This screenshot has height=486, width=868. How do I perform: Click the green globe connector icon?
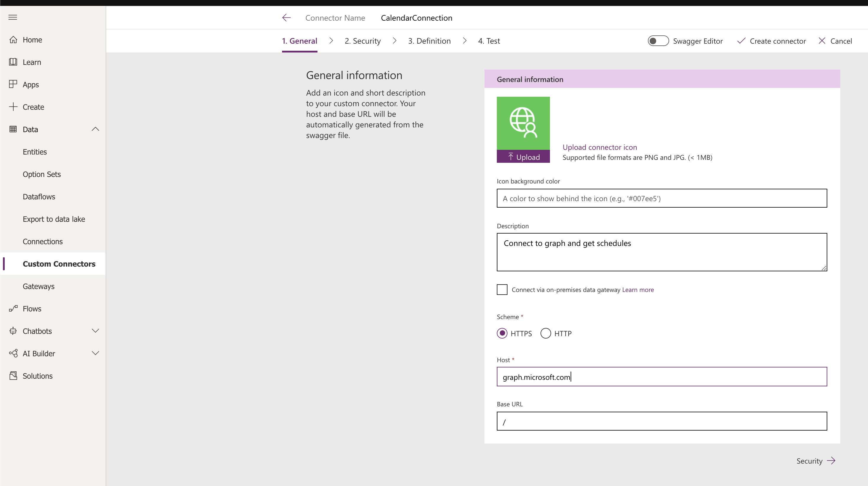(523, 123)
